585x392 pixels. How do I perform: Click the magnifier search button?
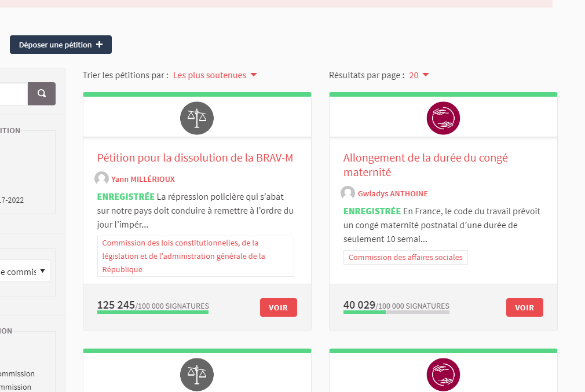(42, 94)
